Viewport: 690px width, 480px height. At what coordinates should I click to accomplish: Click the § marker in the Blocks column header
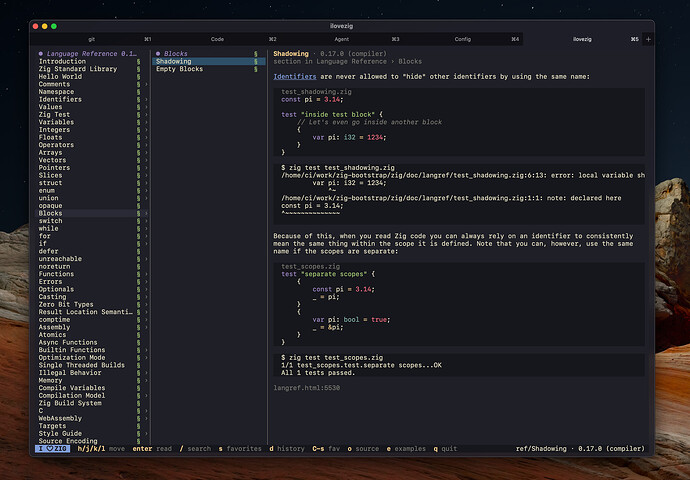point(256,54)
